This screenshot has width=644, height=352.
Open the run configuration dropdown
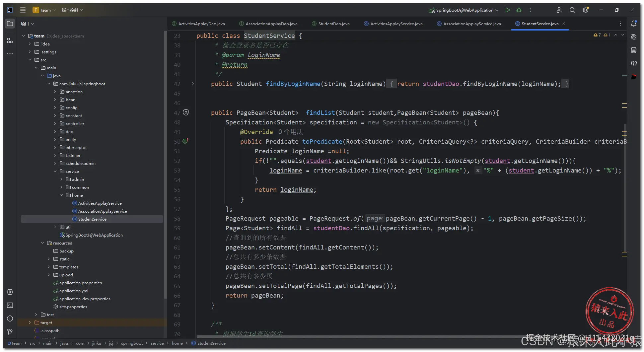coord(464,10)
